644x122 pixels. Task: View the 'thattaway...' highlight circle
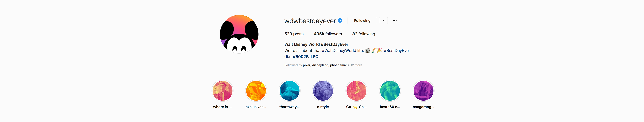(x=289, y=91)
